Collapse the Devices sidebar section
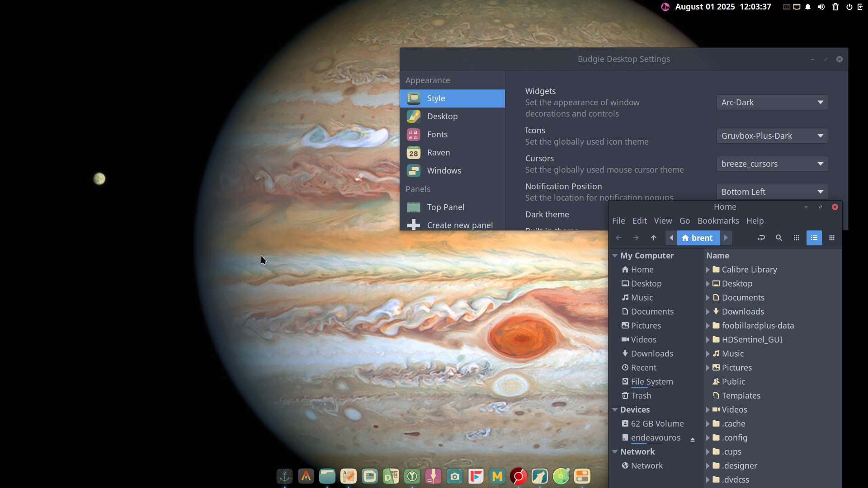This screenshot has width=868, height=488. pyautogui.click(x=615, y=410)
